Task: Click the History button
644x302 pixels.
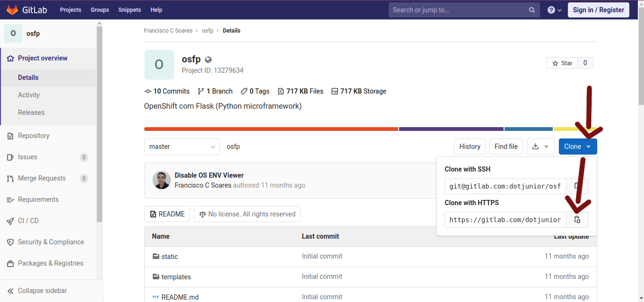Action: (470, 147)
